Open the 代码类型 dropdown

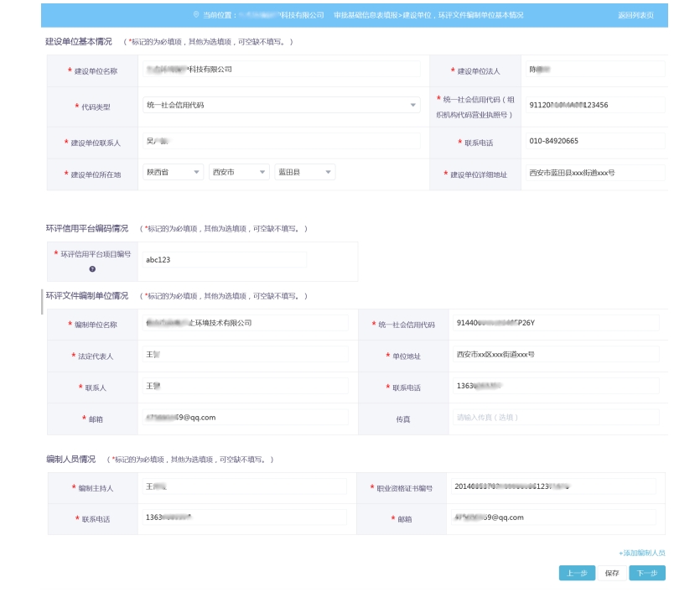tap(281, 106)
